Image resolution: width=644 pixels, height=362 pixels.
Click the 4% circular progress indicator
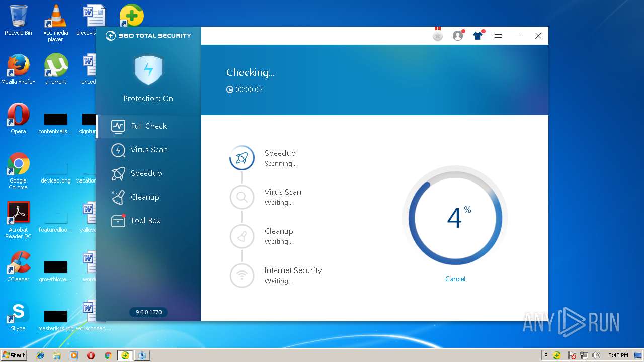455,218
